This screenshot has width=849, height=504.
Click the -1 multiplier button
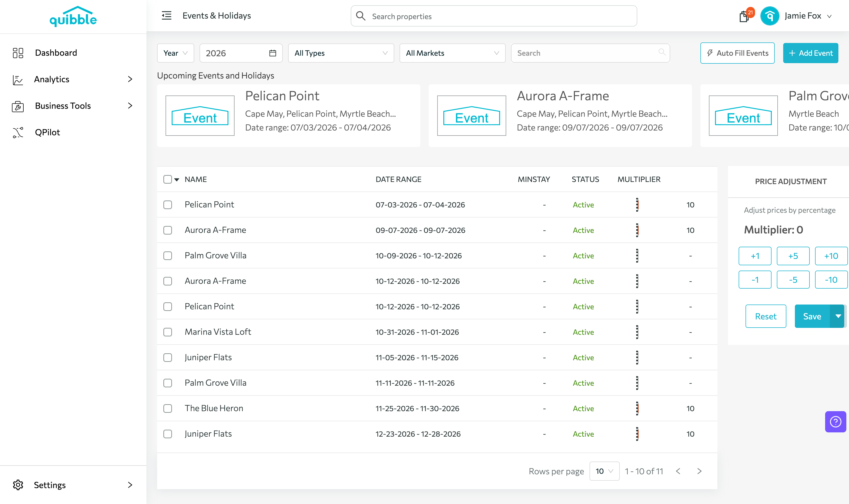pos(755,280)
